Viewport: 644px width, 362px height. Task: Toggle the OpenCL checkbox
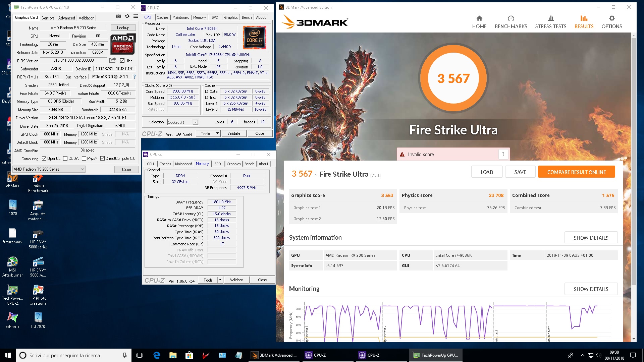coord(44,159)
